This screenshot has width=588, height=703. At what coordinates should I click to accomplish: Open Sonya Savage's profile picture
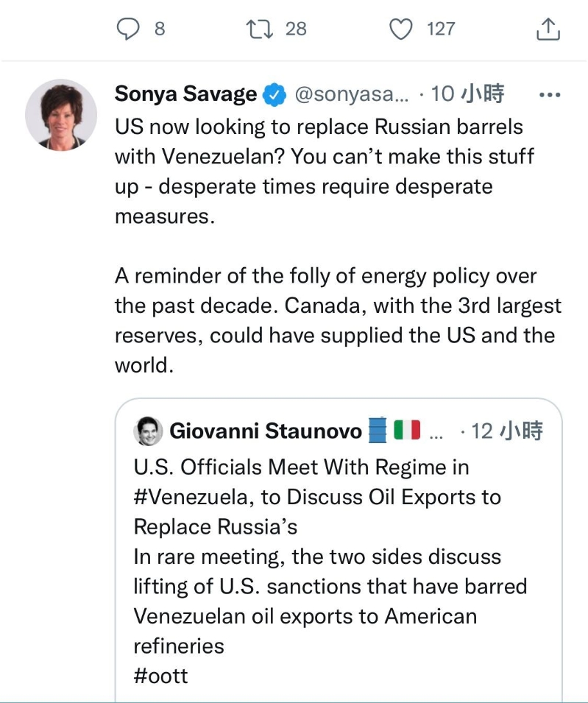coord(61,115)
